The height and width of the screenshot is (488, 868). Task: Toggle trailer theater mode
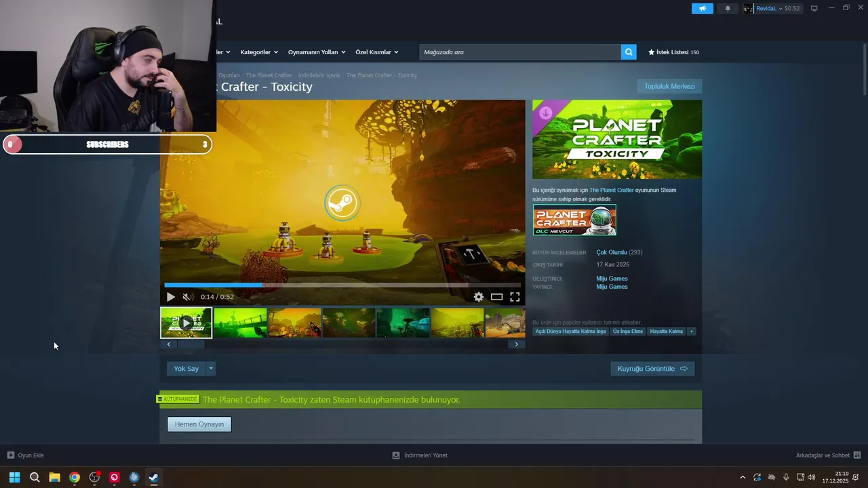496,297
